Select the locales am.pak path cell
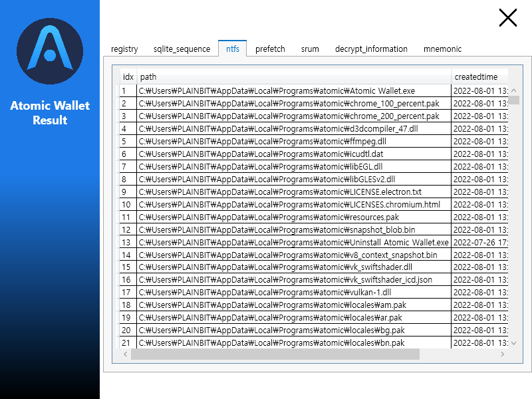The image size is (532, 399). pyautogui.click(x=294, y=305)
